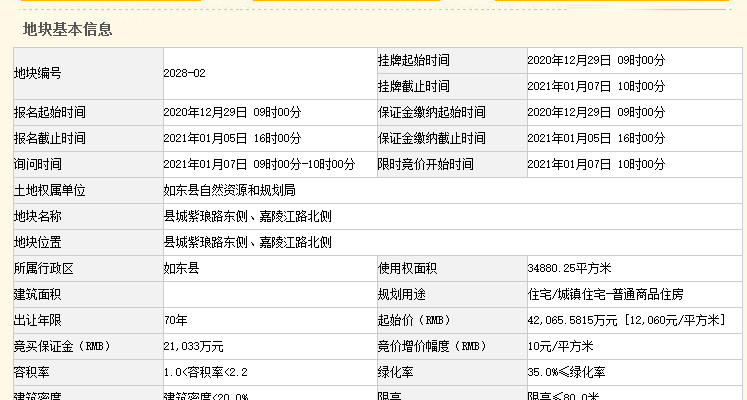The height and width of the screenshot is (400, 747).
Task: Select the 限时竞价开始时间 label
Action: point(425,164)
